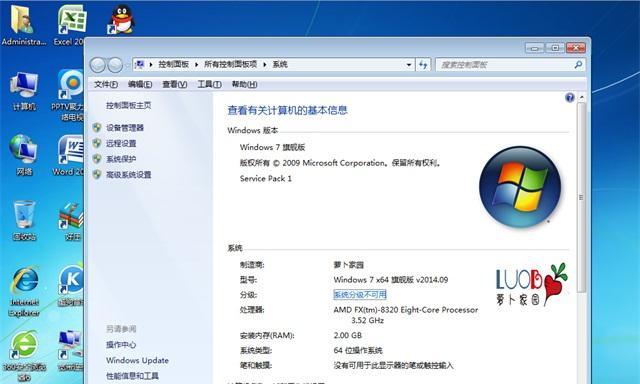Click the blue help question mark icon
This screenshot has width=640, height=384.
570,97
